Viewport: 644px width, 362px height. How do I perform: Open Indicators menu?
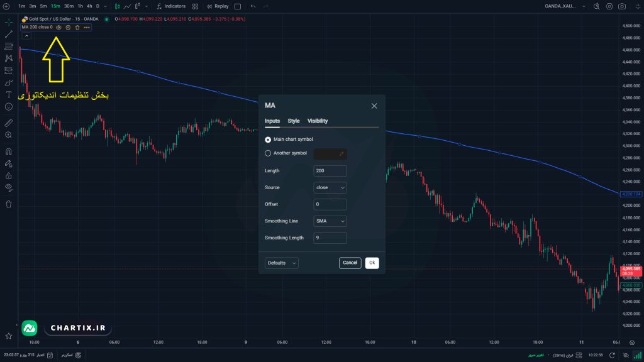tap(171, 6)
